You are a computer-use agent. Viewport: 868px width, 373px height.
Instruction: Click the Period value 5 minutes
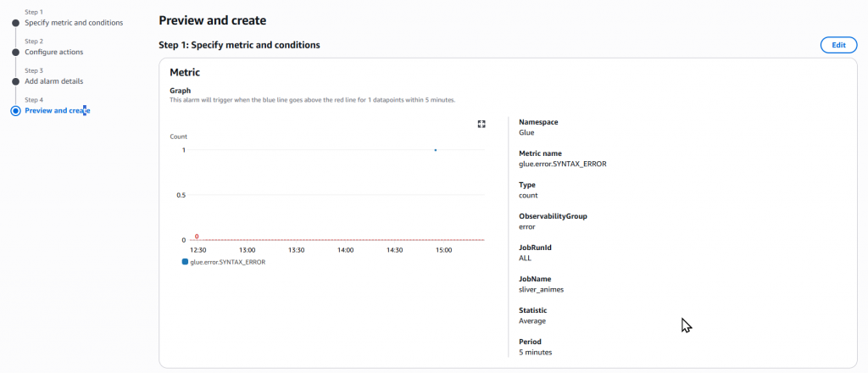click(539, 352)
